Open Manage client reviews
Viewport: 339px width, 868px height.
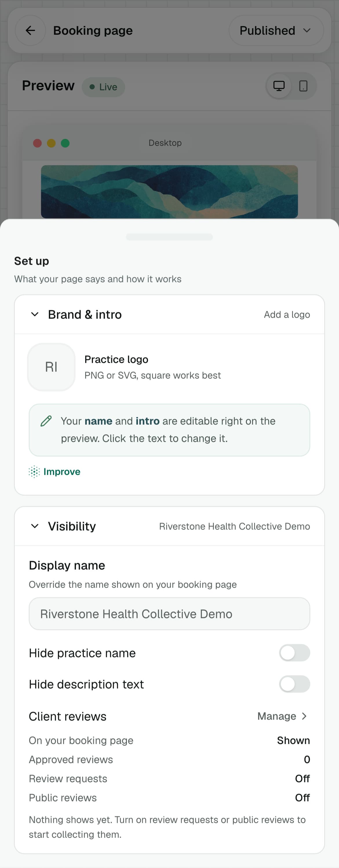[282, 716]
